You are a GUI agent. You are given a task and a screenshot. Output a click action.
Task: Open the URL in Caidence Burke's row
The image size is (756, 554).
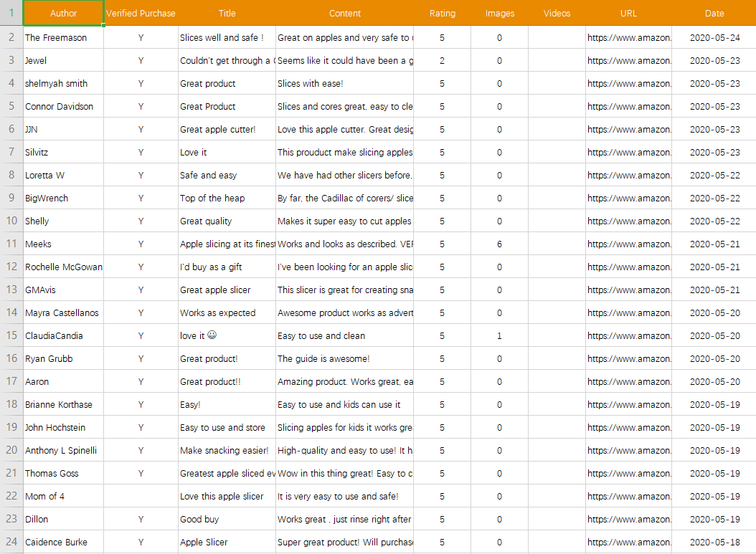point(628,542)
